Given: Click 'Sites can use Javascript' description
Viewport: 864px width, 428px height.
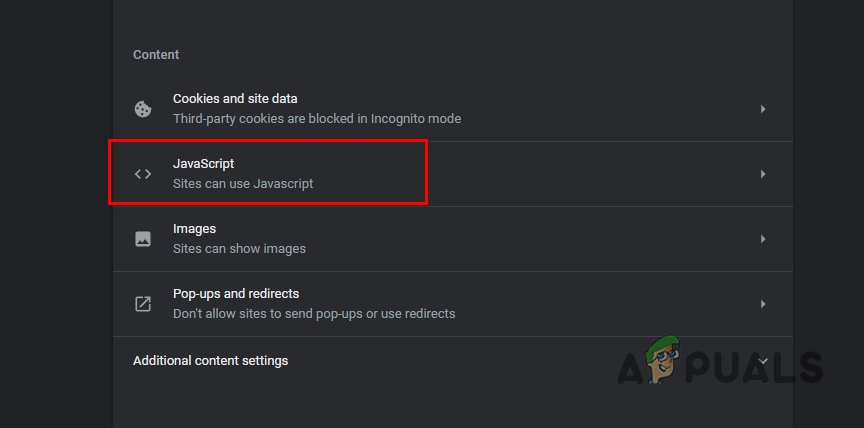Looking at the screenshot, I should pyautogui.click(x=243, y=184).
